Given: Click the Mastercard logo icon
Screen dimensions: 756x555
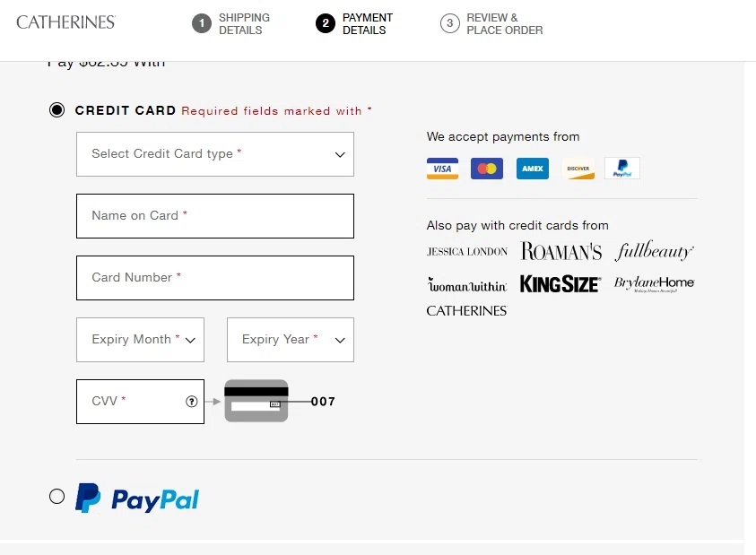Looking at the screenshot, I should 487,169.
